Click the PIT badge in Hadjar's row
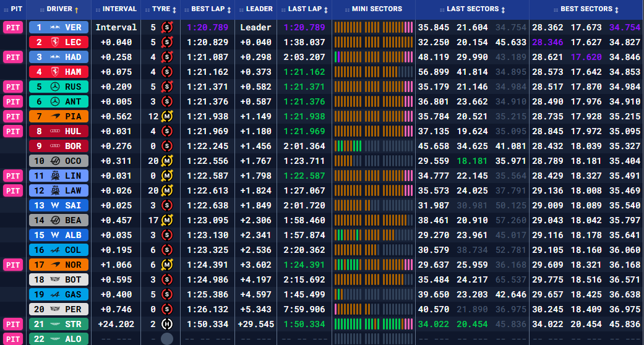 click(x=13, y=57)
